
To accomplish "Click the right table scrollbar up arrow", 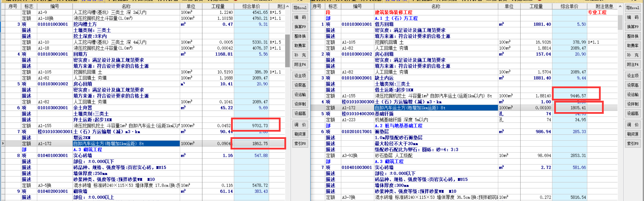I will [620, 6].
